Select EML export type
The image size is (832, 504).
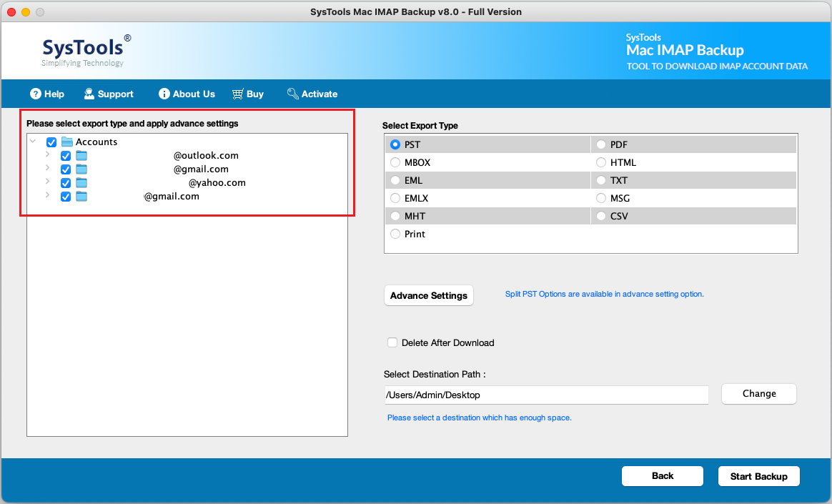pyautogui.click(x=395, y=180)
